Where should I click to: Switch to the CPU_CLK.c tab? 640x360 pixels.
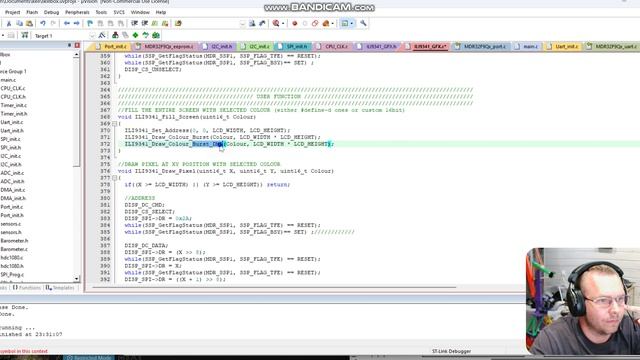(x=333, y=47)
